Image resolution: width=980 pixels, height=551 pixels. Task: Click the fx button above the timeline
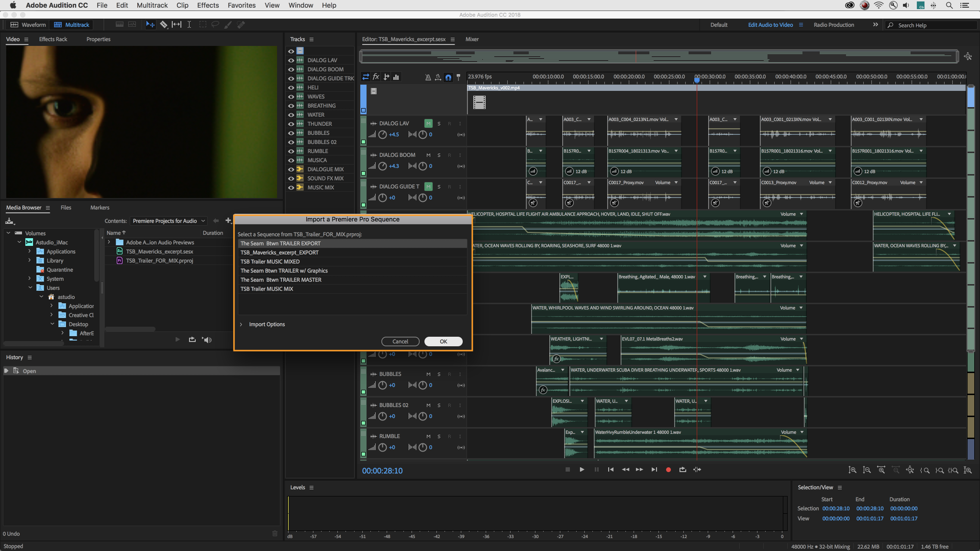(x=376, y=77)
